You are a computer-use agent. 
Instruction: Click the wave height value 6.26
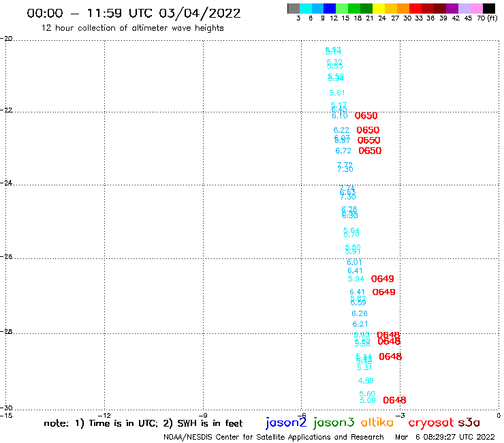(x=360, y=314)
